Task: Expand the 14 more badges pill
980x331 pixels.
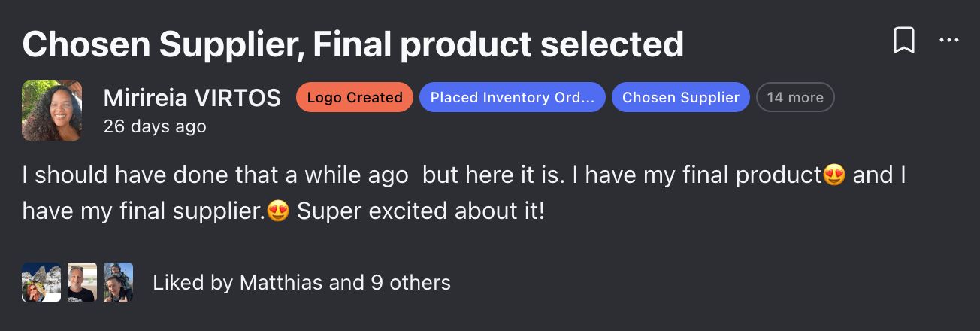Action: (x=795, y=97)
